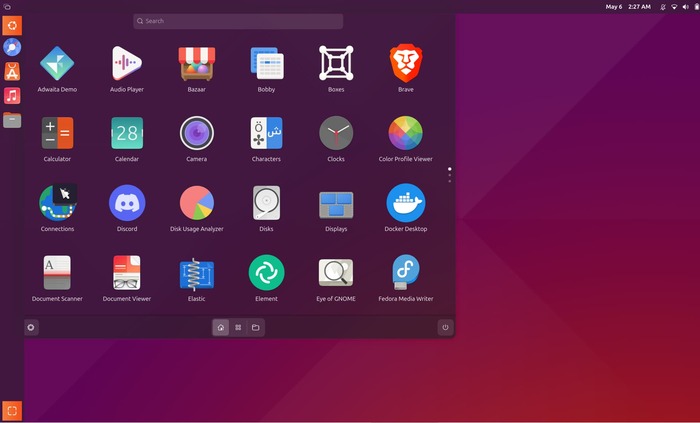Open Disks utility
This screenshot has height=423, width=700.
[x=267, y=203]
